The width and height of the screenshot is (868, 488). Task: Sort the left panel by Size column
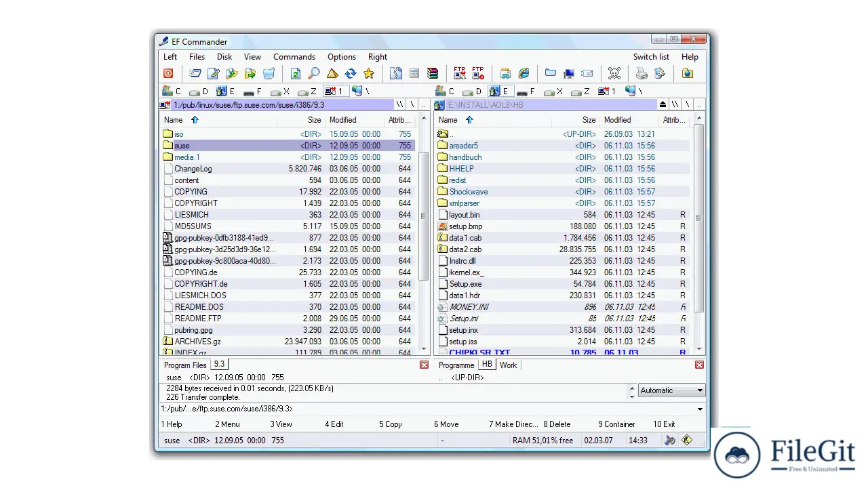300,120
